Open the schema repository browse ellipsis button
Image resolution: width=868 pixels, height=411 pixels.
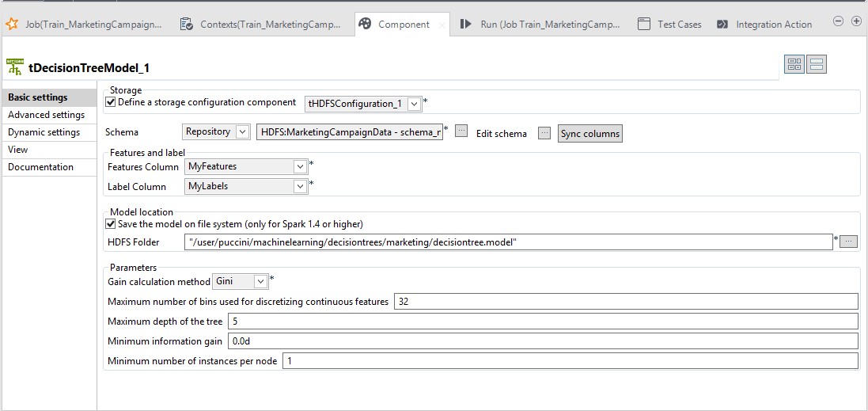pyautogui.click(x=461, y=131)
